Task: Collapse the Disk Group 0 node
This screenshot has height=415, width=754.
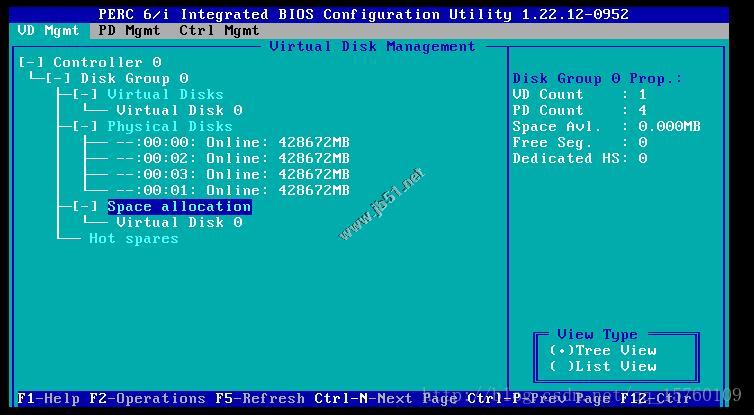Action: (x=58, y=78)
